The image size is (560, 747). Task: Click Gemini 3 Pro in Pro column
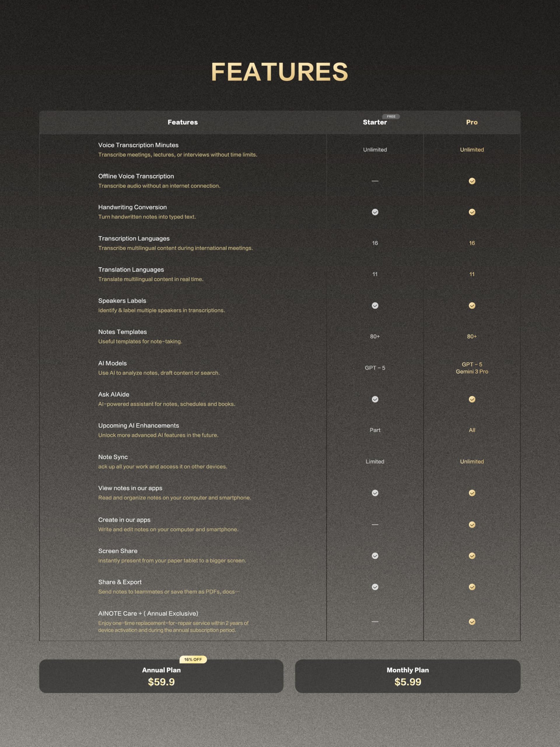(x=472, y=371)
